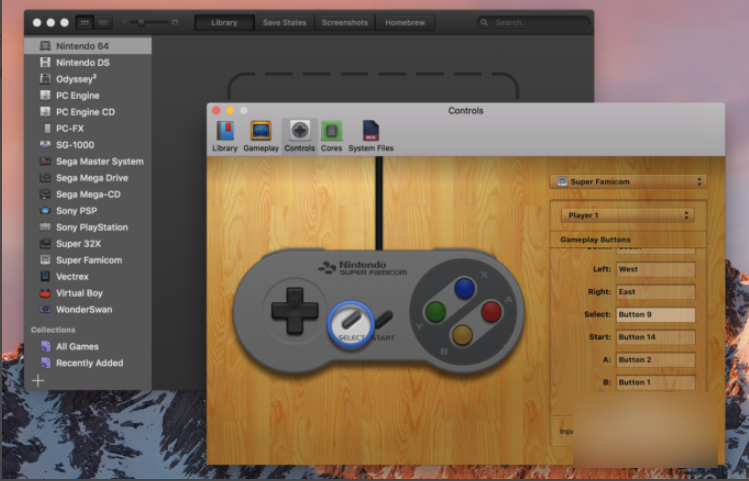Select Sega Mega-CD in sidebar

point(88,194)
